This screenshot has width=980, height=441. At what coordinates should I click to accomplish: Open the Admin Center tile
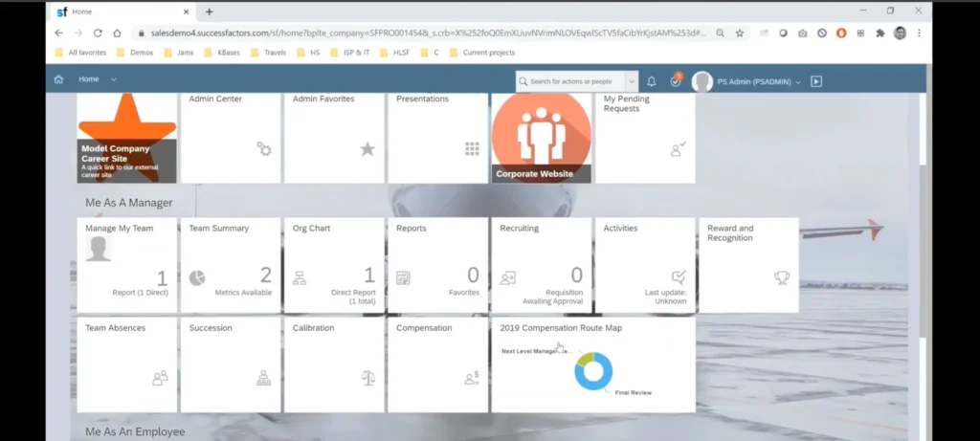(231, 138)
